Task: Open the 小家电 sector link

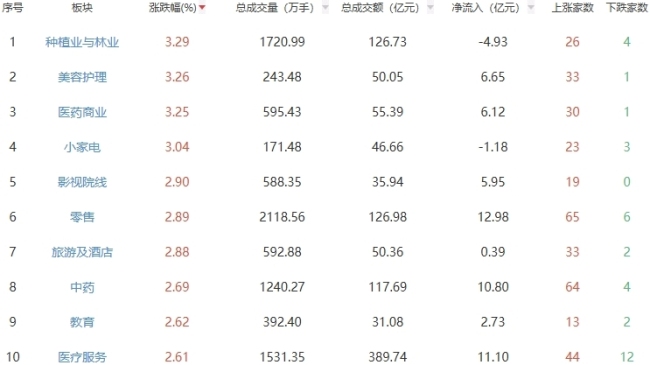Action: pos(82,147)
